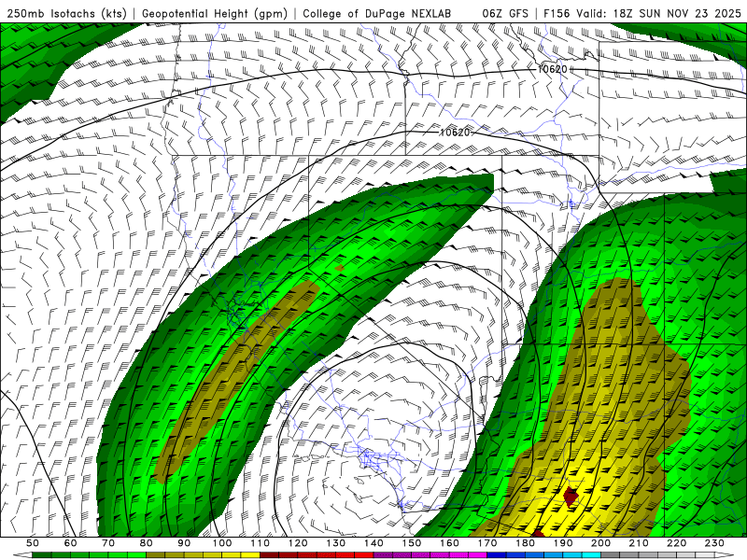Click the "College of DuPage NEXLAB" header text
The height and width of the screenshot is (560, 747).
(x=377, y=14)
